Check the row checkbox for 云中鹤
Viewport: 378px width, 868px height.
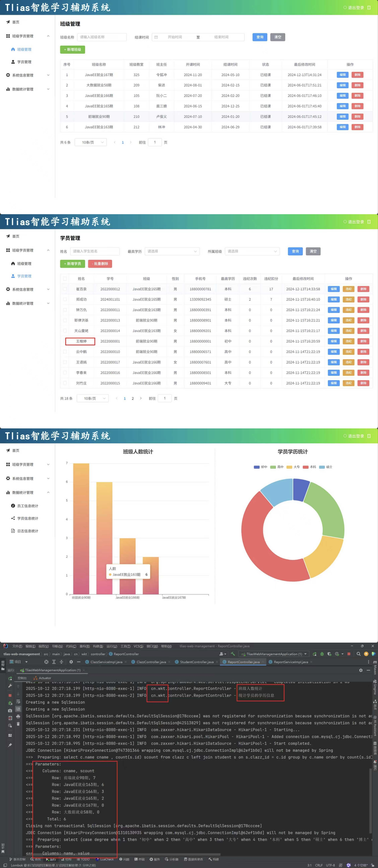pos(65,351)
